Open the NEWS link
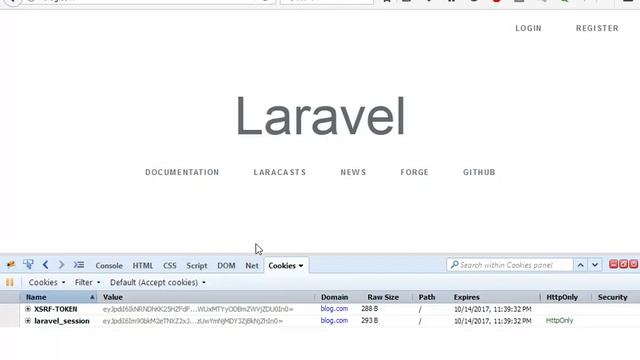Image resolution: width=640 pixels, height=360 pixels. pos(353,172)
